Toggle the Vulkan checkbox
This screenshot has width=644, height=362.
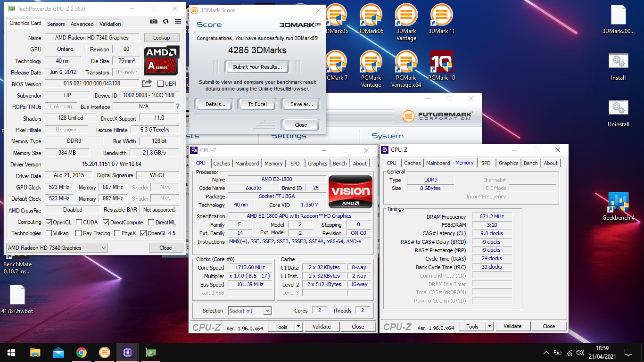49,233
